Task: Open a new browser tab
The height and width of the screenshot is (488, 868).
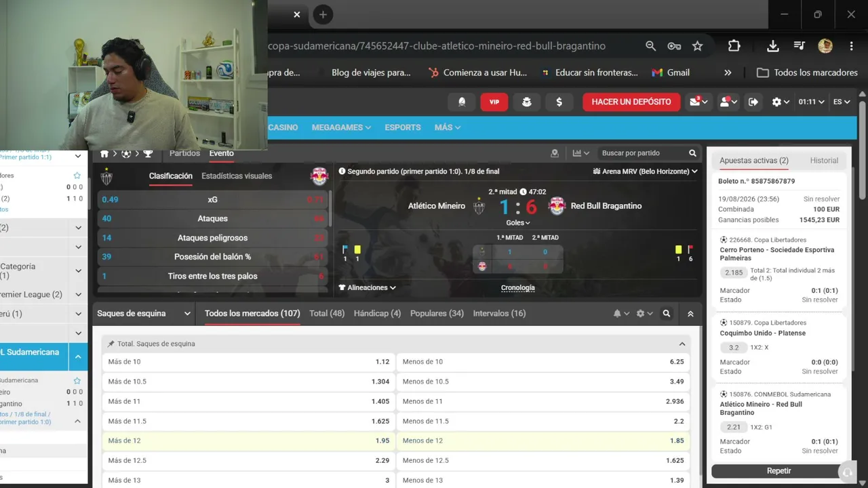Action: [x=323, y=14]
